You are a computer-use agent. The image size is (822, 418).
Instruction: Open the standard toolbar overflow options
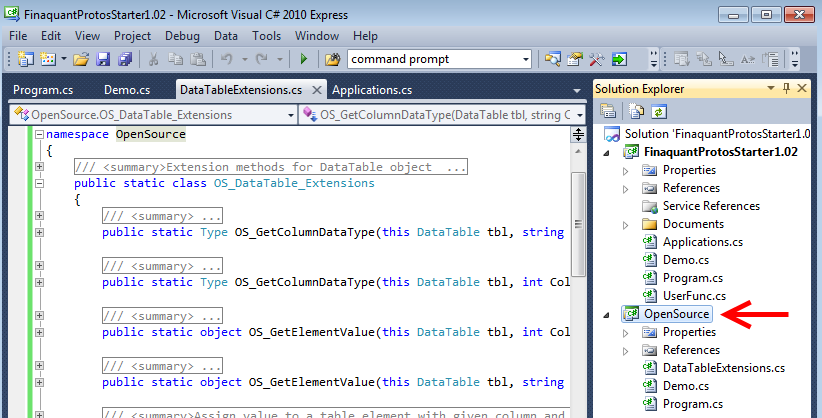(x=654, y=59)
